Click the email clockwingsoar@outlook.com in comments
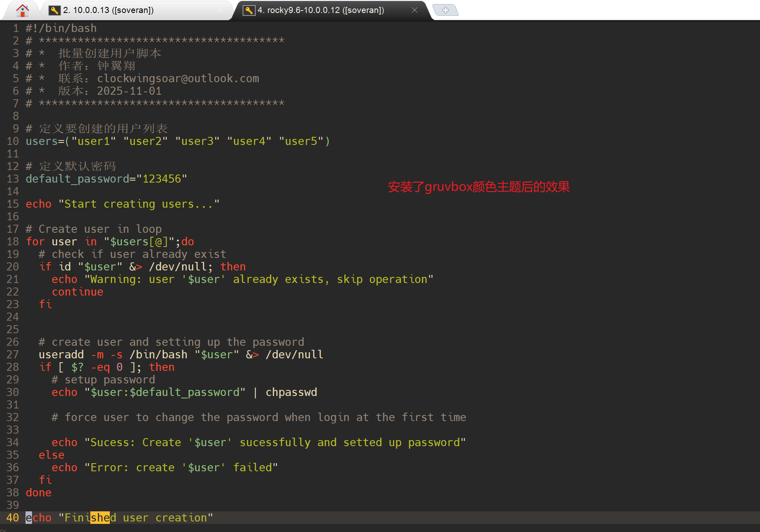760x532 pixels. tap(178, 79)
